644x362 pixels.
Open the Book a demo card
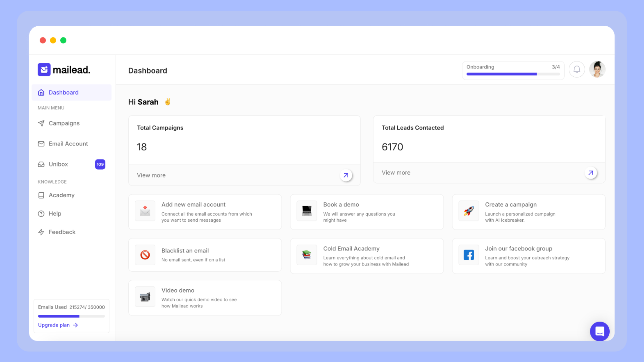[366, 212]
